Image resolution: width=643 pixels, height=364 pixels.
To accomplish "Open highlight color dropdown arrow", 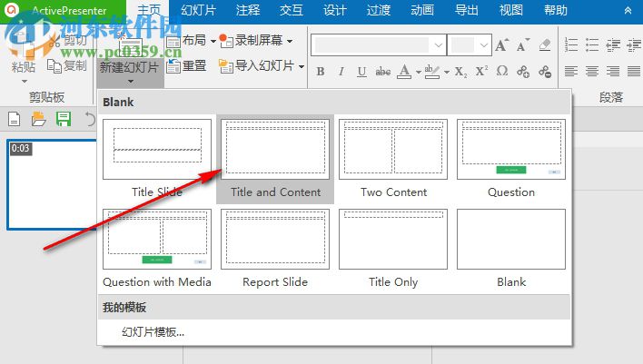I will pyautogui.click(x=447, y=72).
